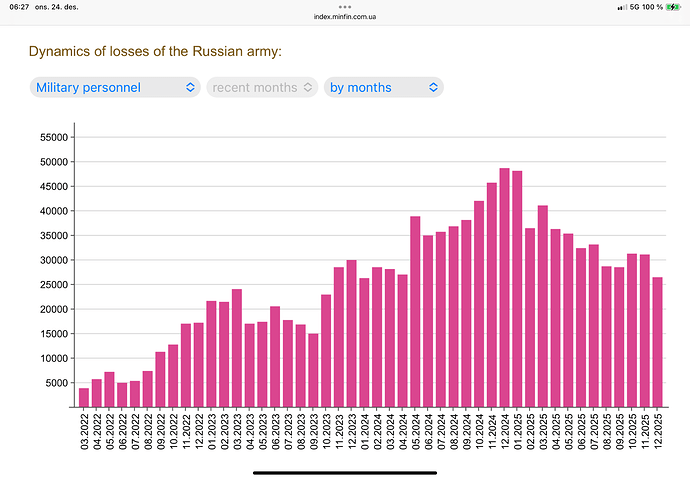Viewport: 690px width, 479px height.
Task: Tap the cellular signal bars icon
Action: [621, 7]
